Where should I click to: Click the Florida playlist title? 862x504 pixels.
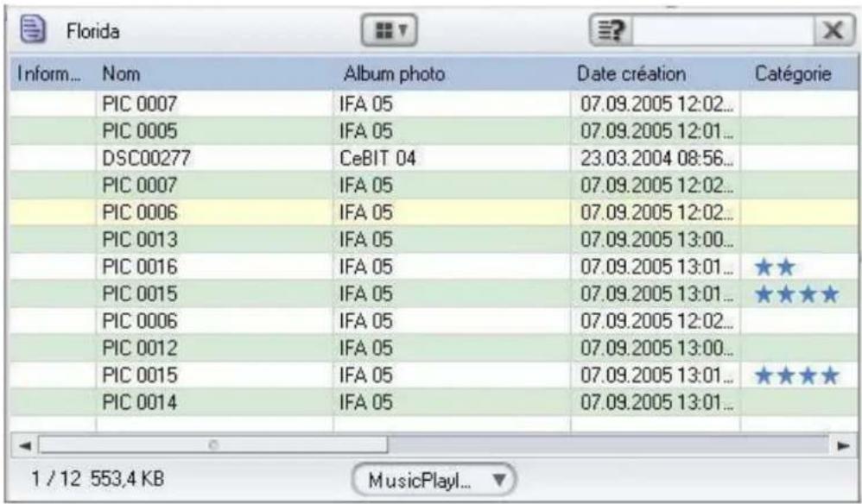(93, 31)
